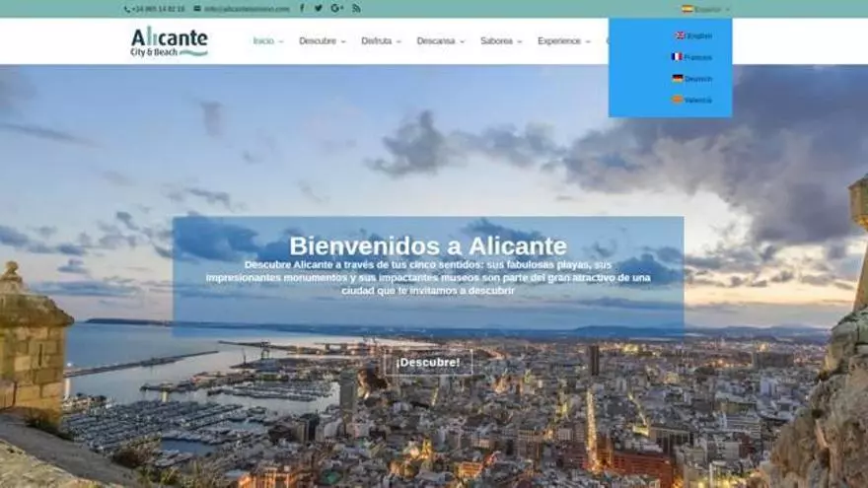868x488 pixels.
Task: Select Valencià language option
Action: pos(692,100)
